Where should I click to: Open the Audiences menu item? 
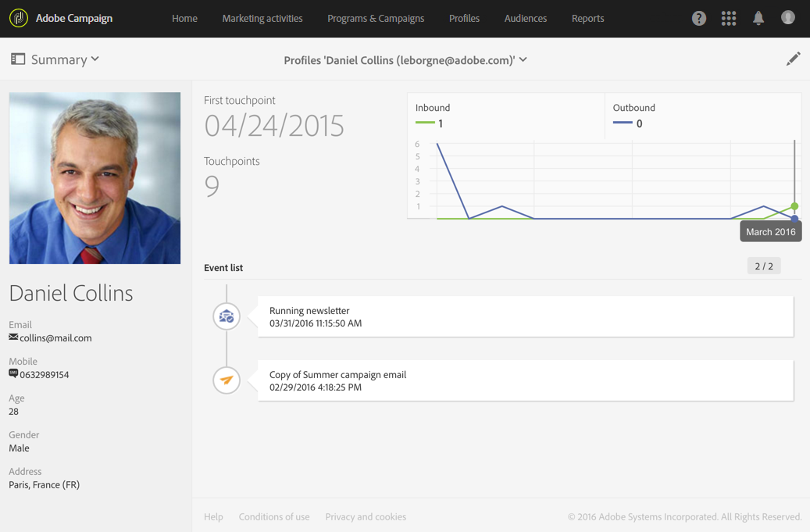526,19
